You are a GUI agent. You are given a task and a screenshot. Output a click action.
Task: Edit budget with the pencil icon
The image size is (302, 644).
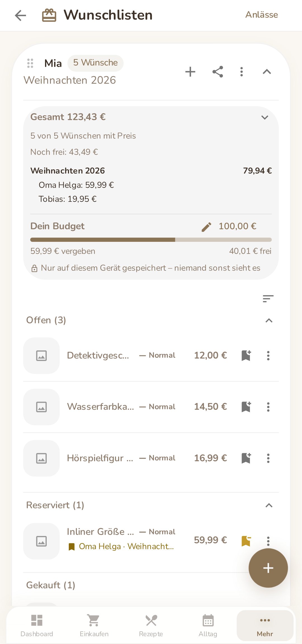tap(206, 227)
